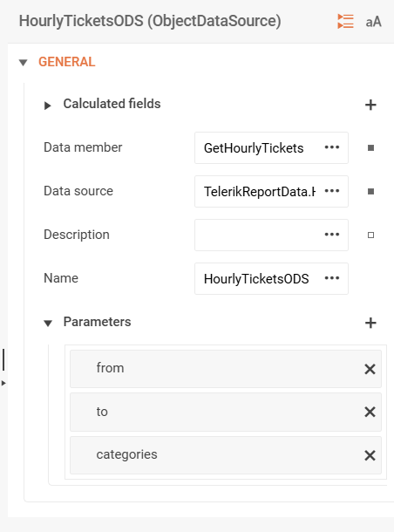The width and height of the screenshot is (394, 532).
Task: Open Data member ellipsis editor
Action: [x=332, y=147]
